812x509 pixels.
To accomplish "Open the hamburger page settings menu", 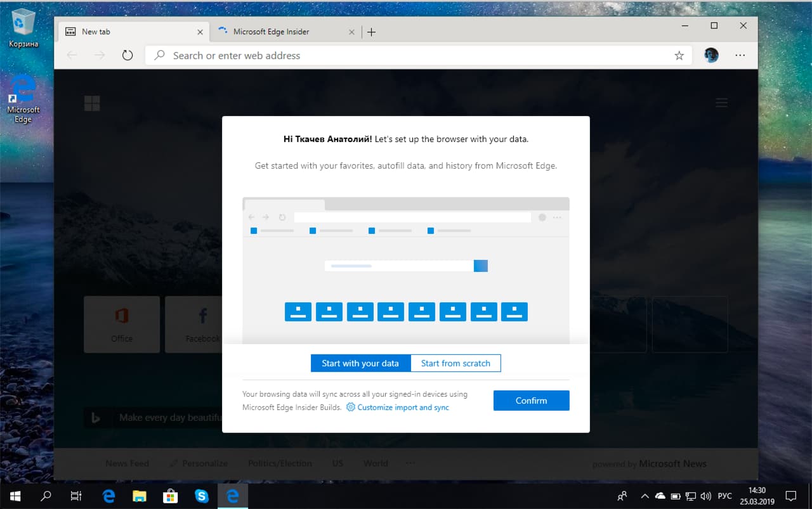I will [721, 103].
